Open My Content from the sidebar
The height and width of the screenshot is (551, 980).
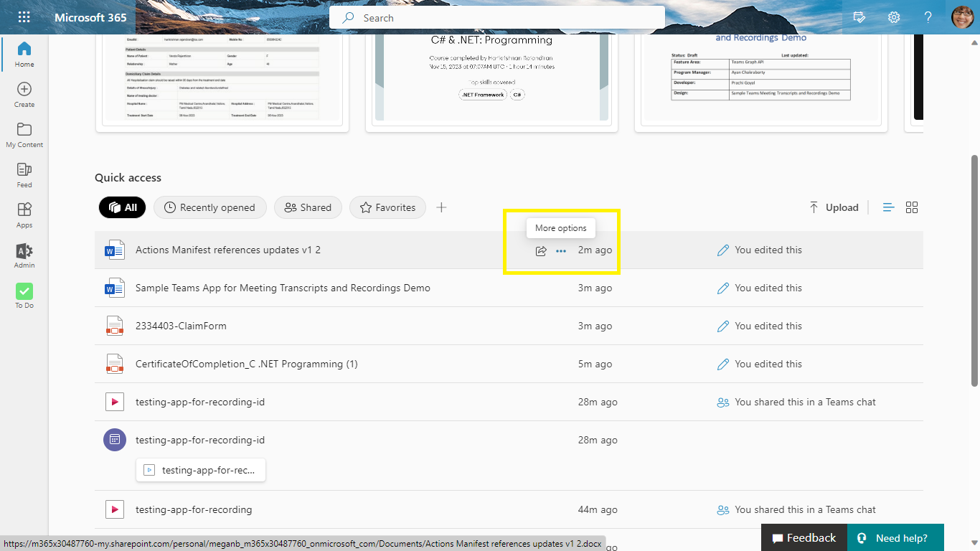[x=24, y=135]
